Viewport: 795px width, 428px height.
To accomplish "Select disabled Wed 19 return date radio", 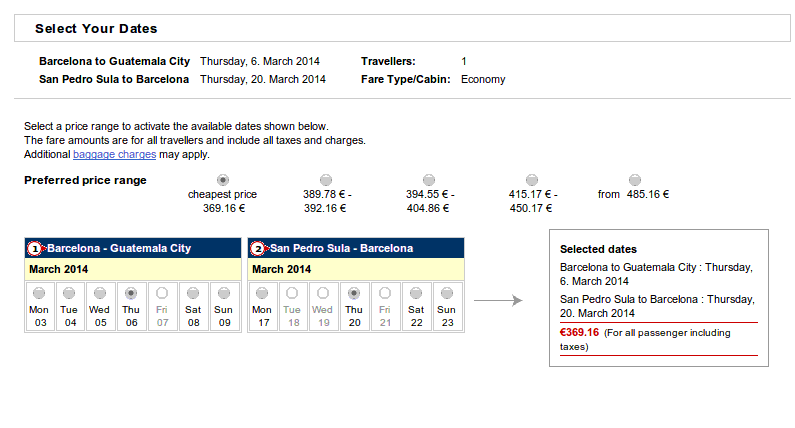I will (x=323, y=293).
